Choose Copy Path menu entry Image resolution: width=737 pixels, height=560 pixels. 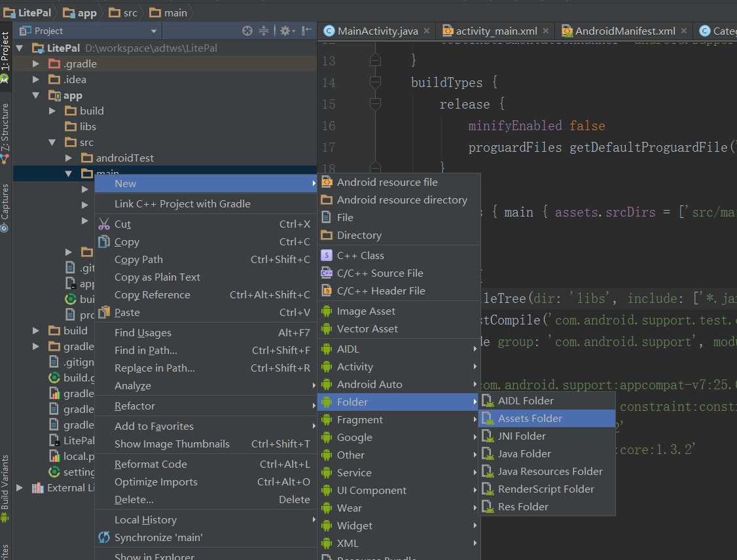pos(206,259)
